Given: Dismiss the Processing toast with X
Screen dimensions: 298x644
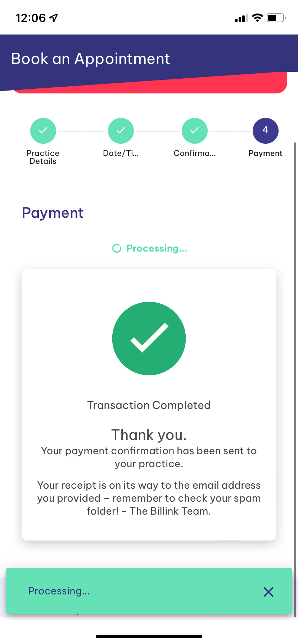Looking at the screenshot, I should (268, 592).
